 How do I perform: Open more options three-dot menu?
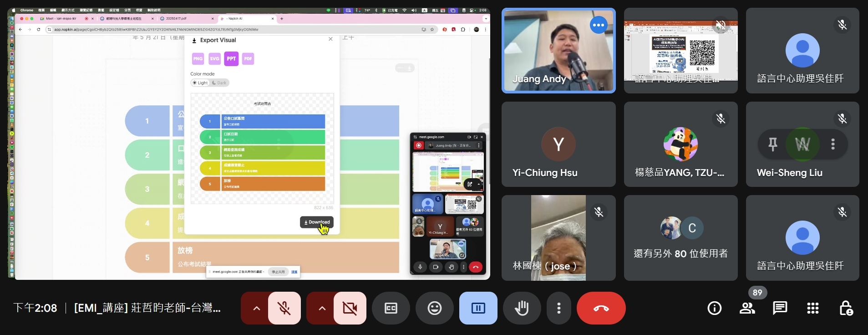tap(559, 309)
